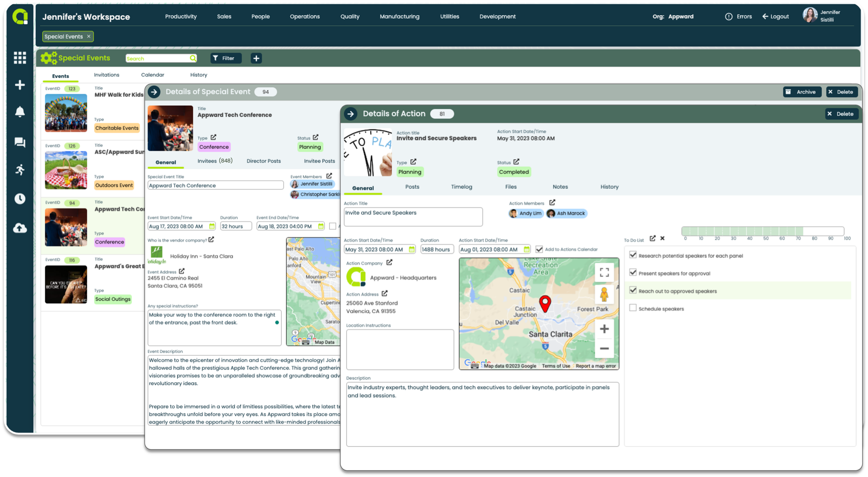This screenshot has width=868, height=477.
Task: Open the Director Posts tab
Action: [x=264, y=161]
